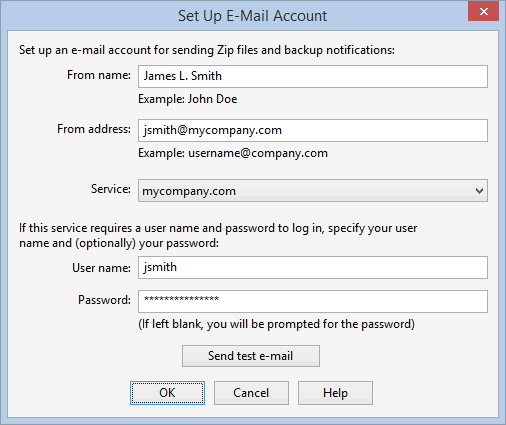The height and width of the screenshot is (425, 506).
Task: Click the "Service:" label
Action: pyautogui.click(x=111, y=189)
